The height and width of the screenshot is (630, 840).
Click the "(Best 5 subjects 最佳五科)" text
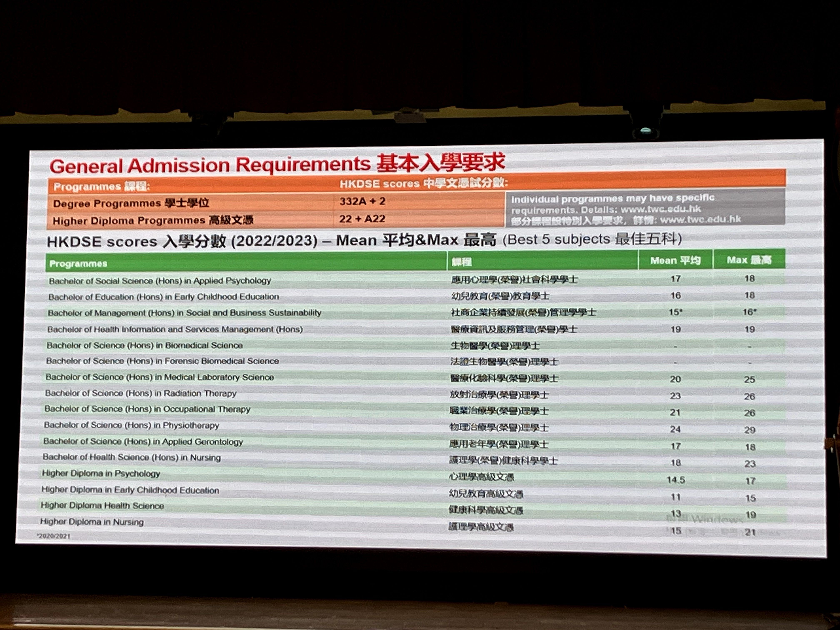pyautogui.click(x=592, y=239)
